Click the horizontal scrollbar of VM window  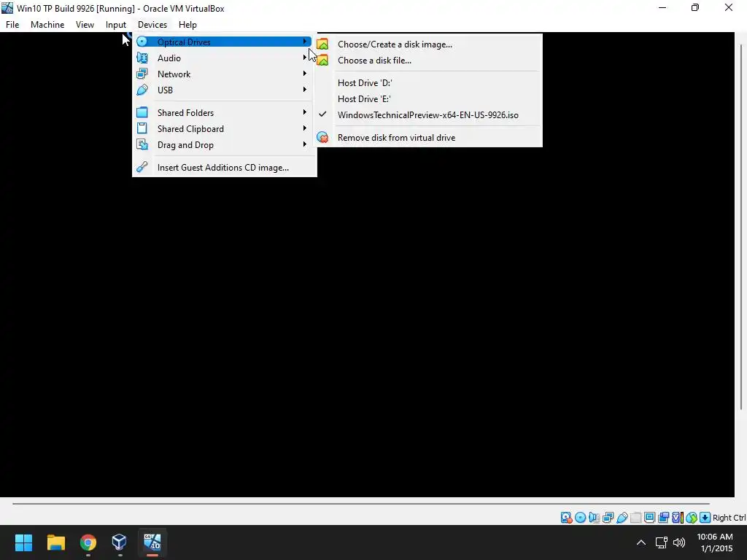coord(360,503)
